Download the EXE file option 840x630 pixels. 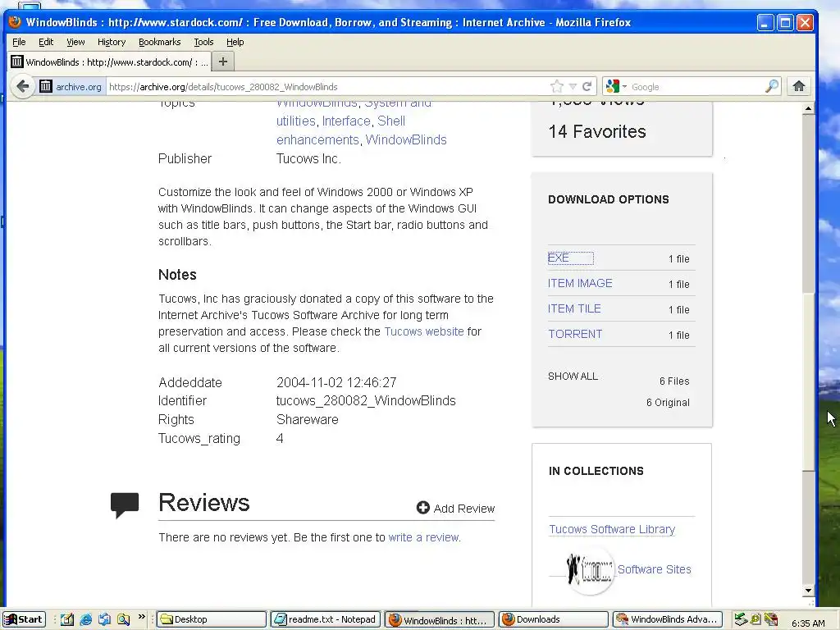558,258
